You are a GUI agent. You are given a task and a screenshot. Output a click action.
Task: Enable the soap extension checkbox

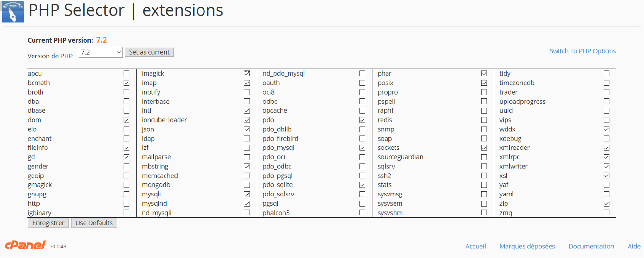tap(484, 139)
